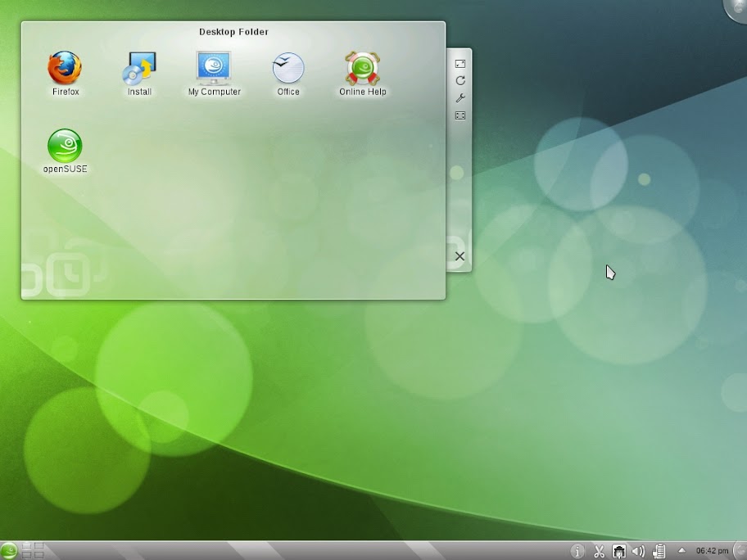Click the "Firefox" label text

coord(66,92)
